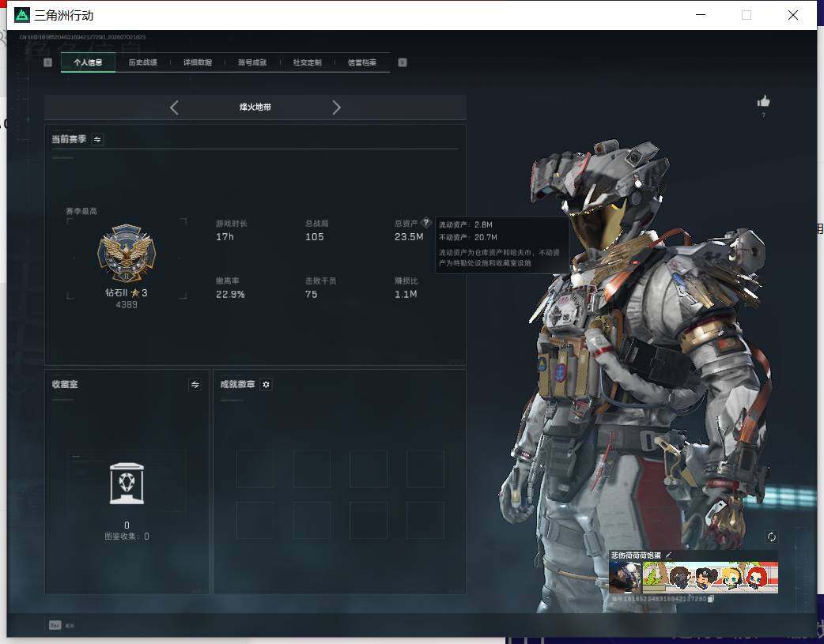The height and width of the screenshot is (644, 824).
Task: Click the 图鉴收集 count text
Action: 127,537
